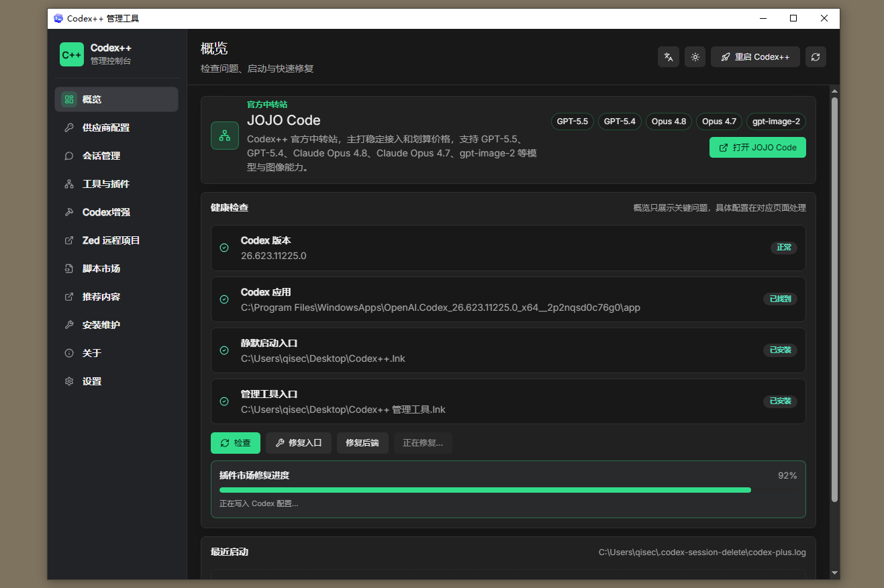The image size is (884, 588).
Task: Open the 供应商配置 page
Action: click(x=116, y=128)
